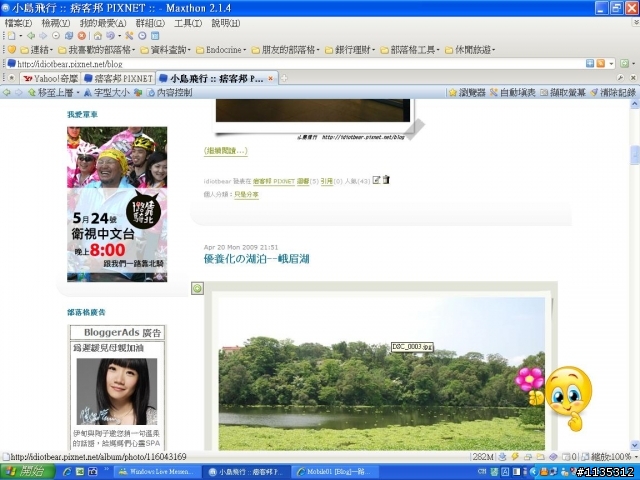Click the Windows 開始 start button
640x480 pixels.
pos(28,472)
